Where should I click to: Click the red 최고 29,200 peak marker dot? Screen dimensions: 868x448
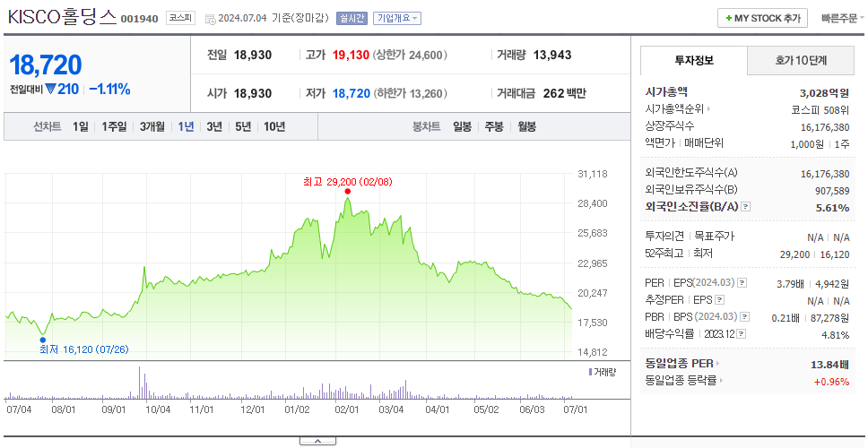tap(348, 192)
